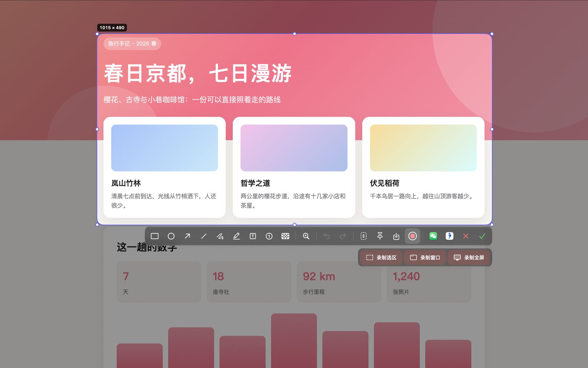The image size is (588, 368).
Task: Save the screenshot to file
Action: 396,236
